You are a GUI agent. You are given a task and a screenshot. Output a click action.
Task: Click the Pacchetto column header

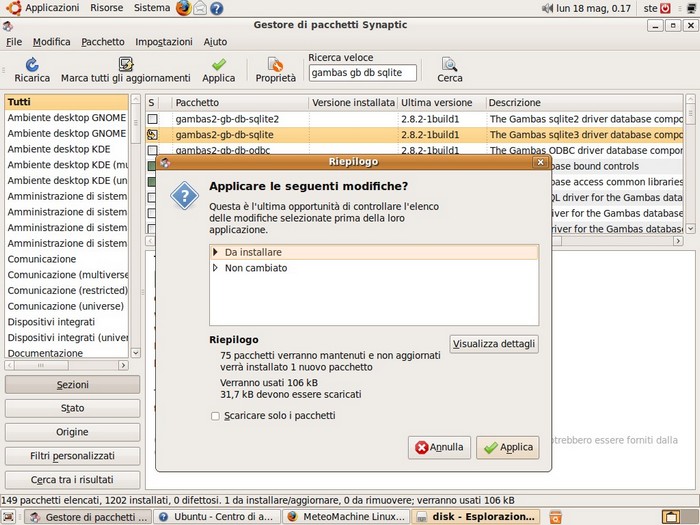pos(241,103)
